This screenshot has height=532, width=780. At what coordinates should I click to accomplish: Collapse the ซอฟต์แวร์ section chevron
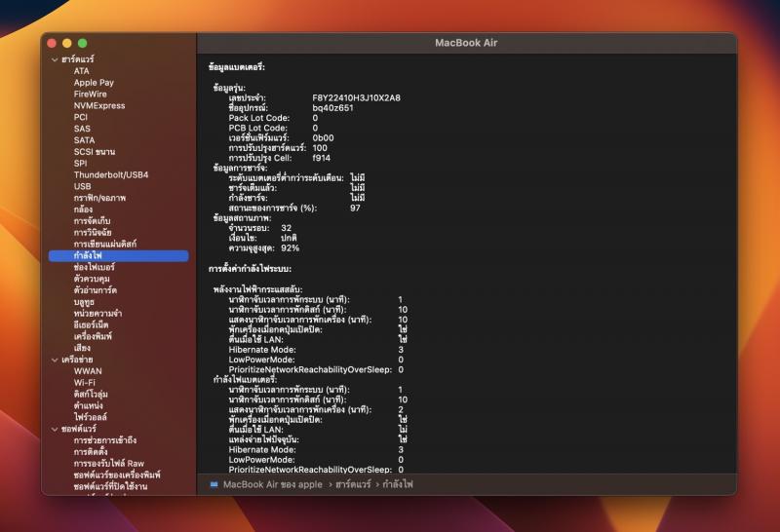[x=55, y=429]
